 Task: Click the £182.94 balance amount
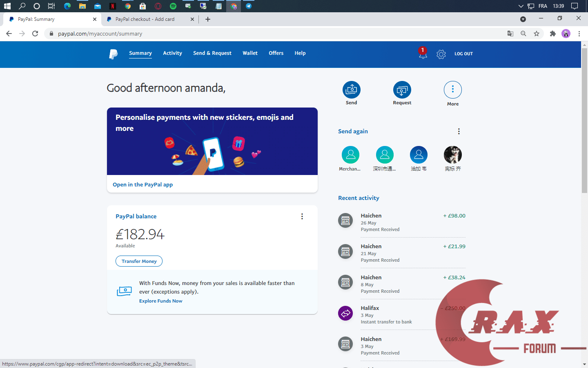(140, 234)
